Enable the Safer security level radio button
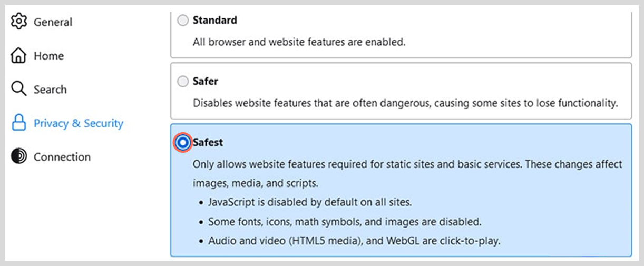The height and width of the screenshot is (266, 644). point(182,82)
